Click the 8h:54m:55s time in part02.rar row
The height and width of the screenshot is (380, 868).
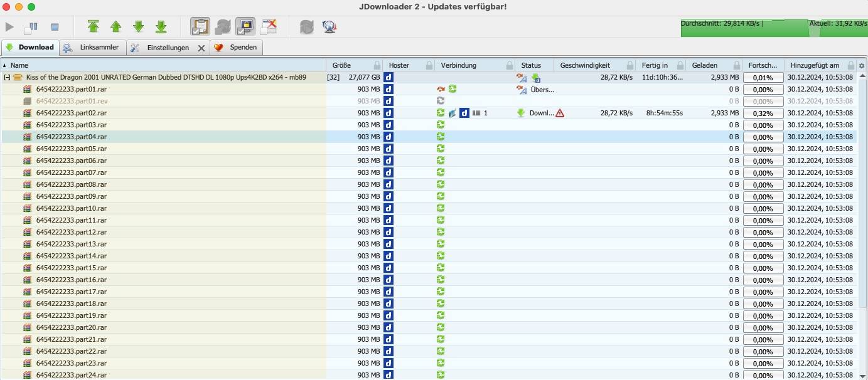(x=665, y=113)
